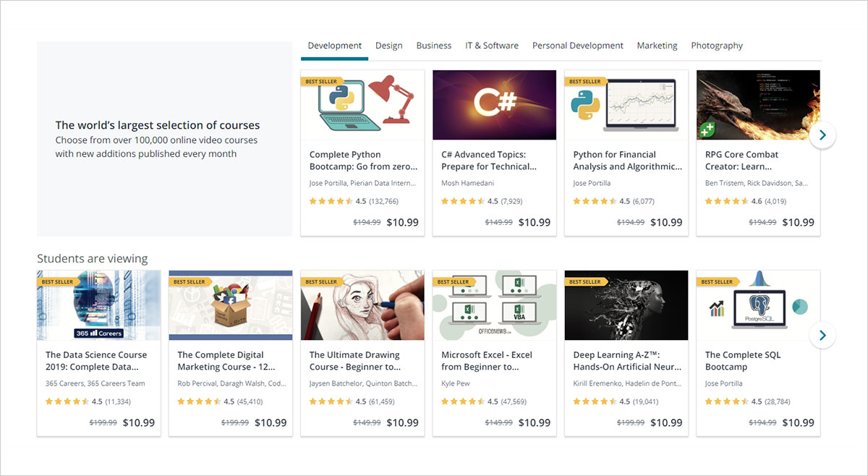Screen dimensions: 868x476
Task: Click Best Seller badge on Ultimate Drawing Course
Action: tap(320, 282)
